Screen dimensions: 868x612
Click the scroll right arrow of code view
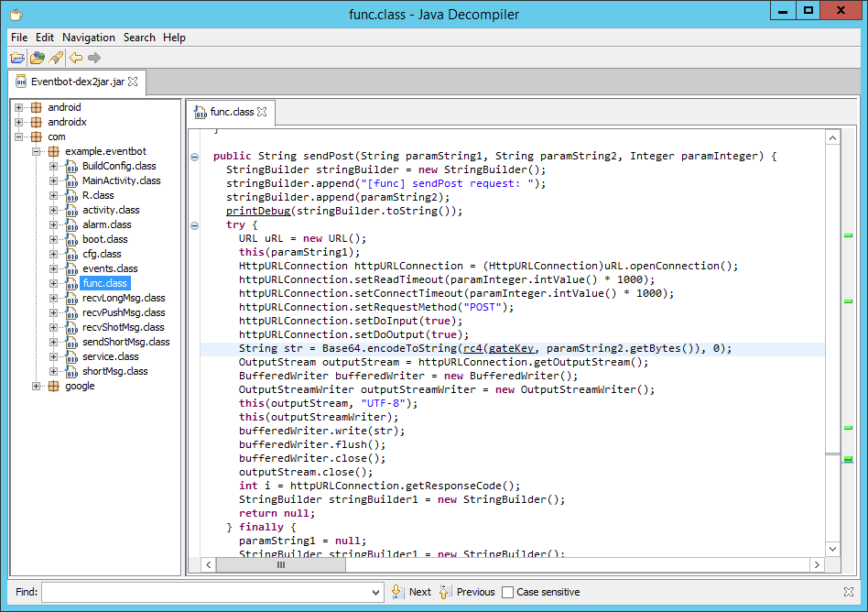pyautogui.click(x=817, y=565)
